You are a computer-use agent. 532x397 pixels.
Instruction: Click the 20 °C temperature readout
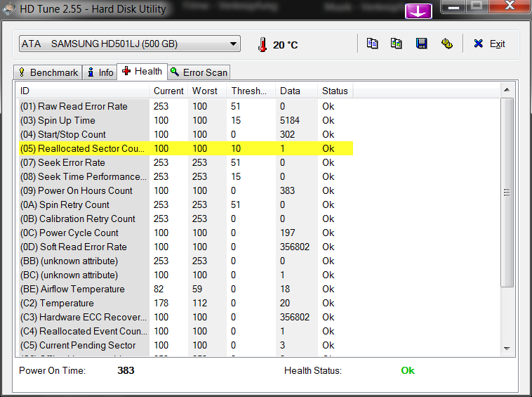pyautogui.click(x=286, y=45)
